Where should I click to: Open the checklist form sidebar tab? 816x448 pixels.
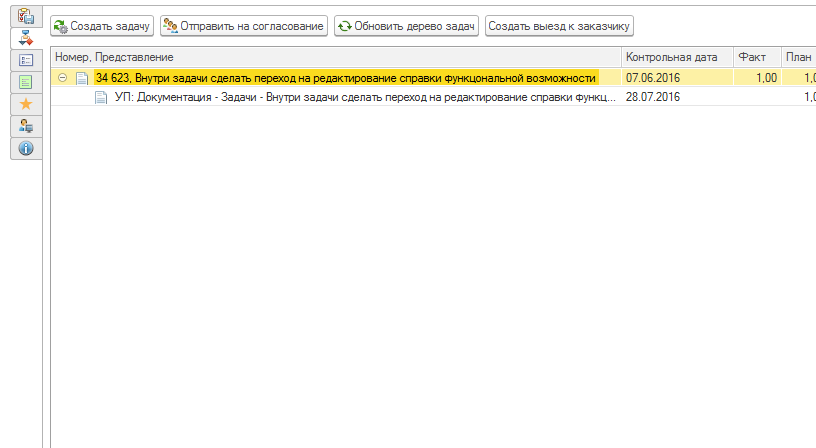[x=27, y=60]
